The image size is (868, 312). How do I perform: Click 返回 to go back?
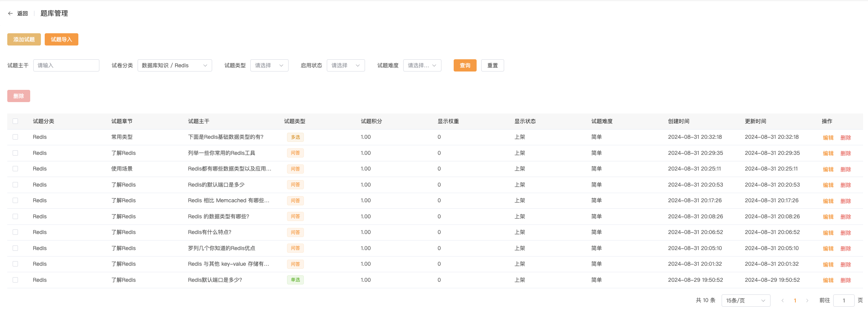[x=23, y=13]
